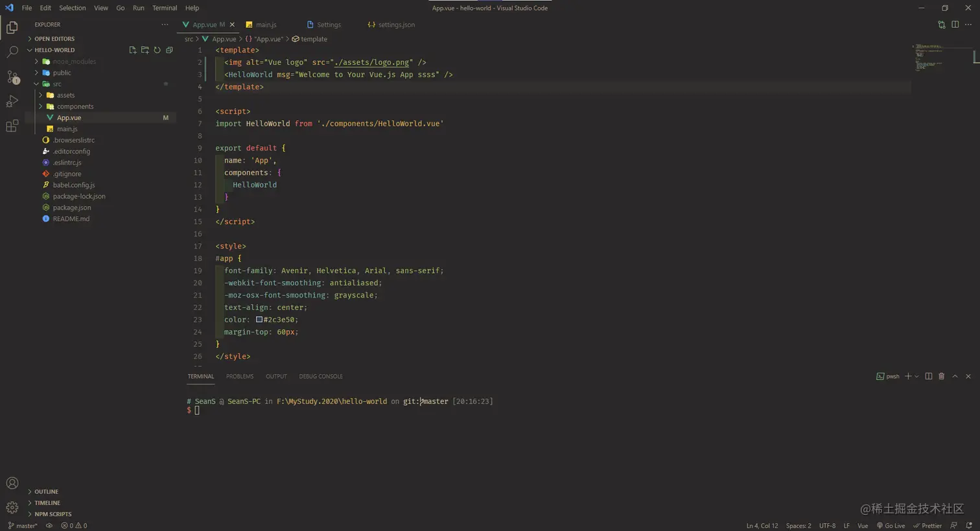The image size is (980, 531).
Task: Open the terminal launch profile dropdown arrow
Action: coord(916,376)
